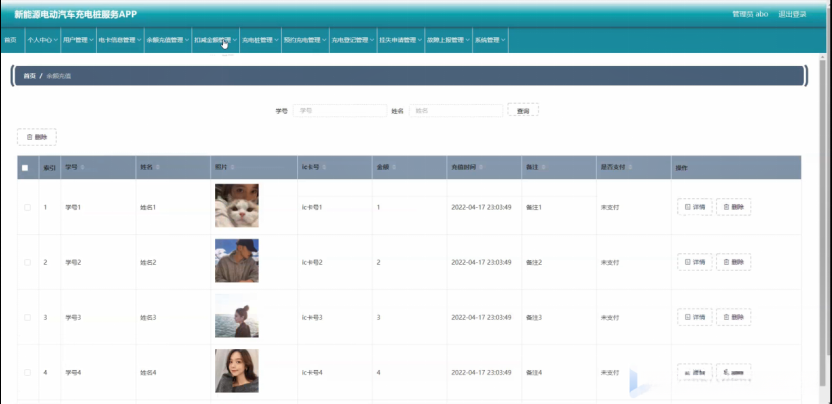832x404 pixels.
Task: Expand the 电卡信息管理 menu
Action: point(120,40)
